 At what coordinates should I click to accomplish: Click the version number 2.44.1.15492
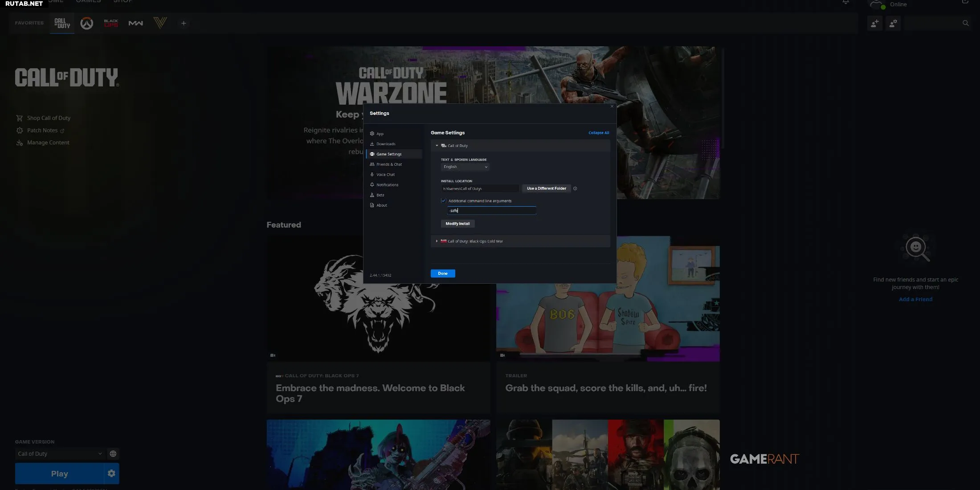pyautogui.click(x=380, y=275)
